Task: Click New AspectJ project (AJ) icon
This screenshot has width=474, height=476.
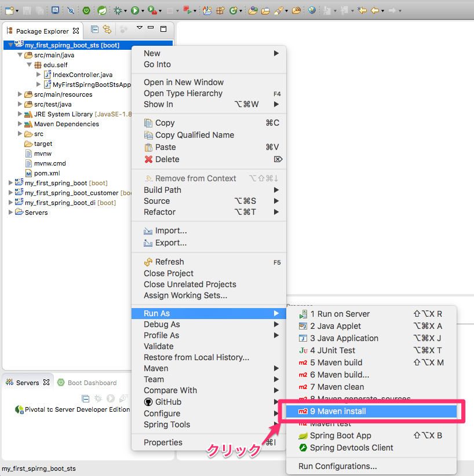Action: point(207,10)
